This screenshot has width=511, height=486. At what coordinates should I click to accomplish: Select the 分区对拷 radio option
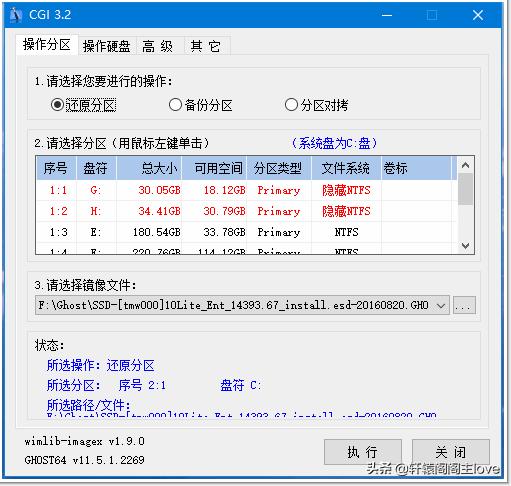coord(316,105)
